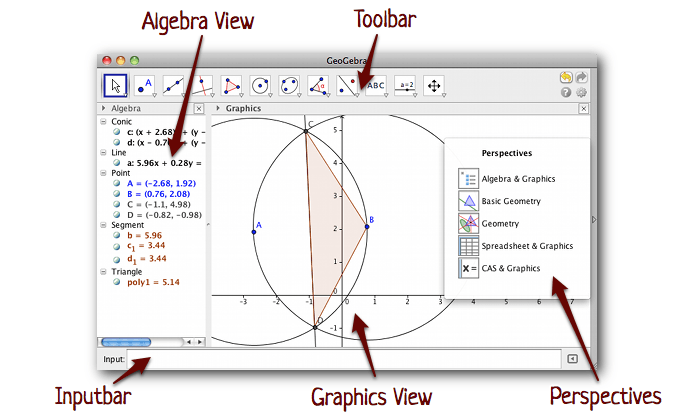This screenshot has height=420, width=700.
Task: Expand the Graphics view style bar triangle
Action: [x=218, y=108]
